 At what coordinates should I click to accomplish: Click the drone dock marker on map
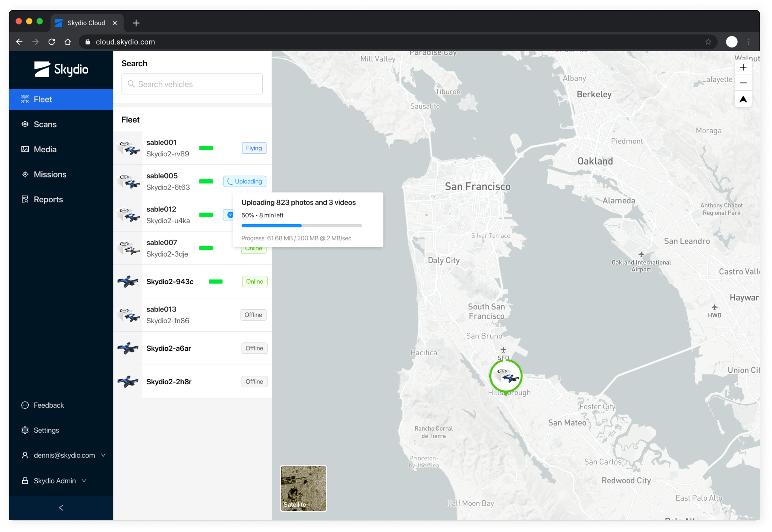506,376
